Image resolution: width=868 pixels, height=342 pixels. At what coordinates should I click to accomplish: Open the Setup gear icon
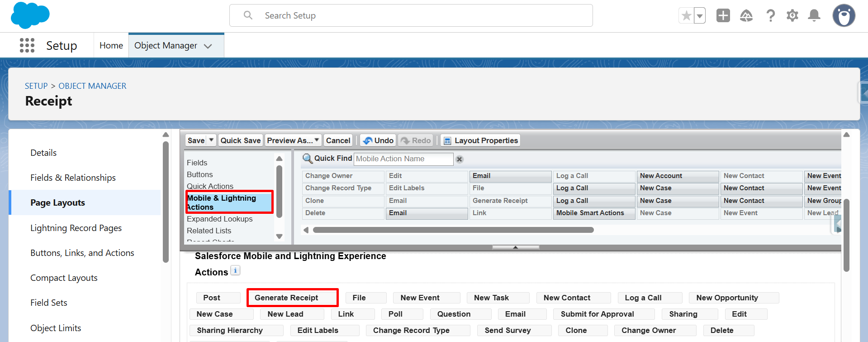click(x=792, y=16)
